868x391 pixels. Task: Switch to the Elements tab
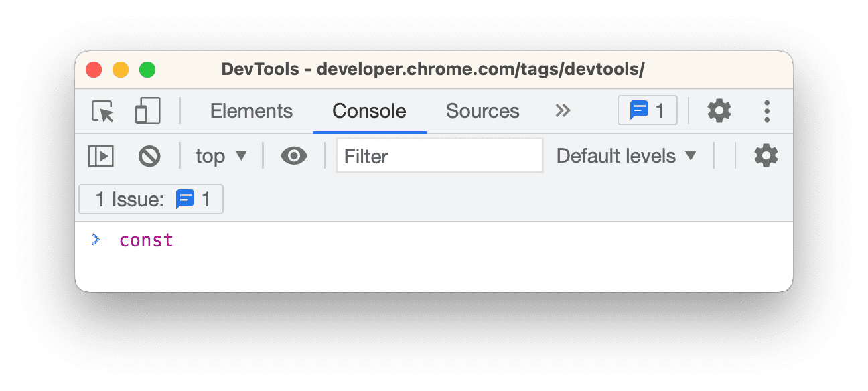click(x=251, y=111)
